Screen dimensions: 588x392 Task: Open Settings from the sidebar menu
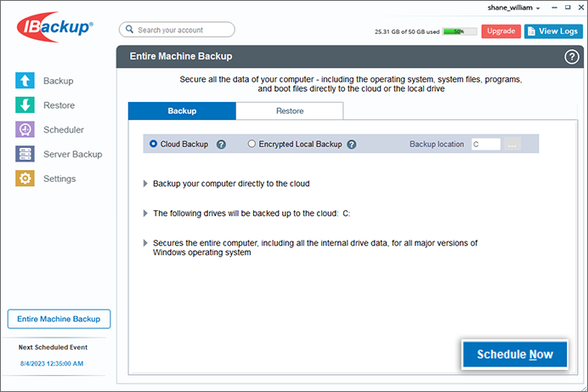59,179
